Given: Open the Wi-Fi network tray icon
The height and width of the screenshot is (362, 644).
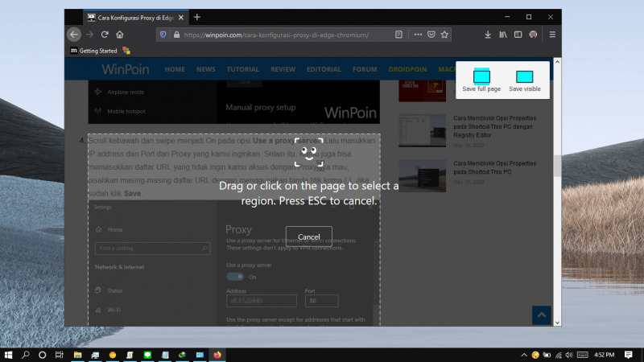Looking at the screenshot, I should (x=558, y=355).
